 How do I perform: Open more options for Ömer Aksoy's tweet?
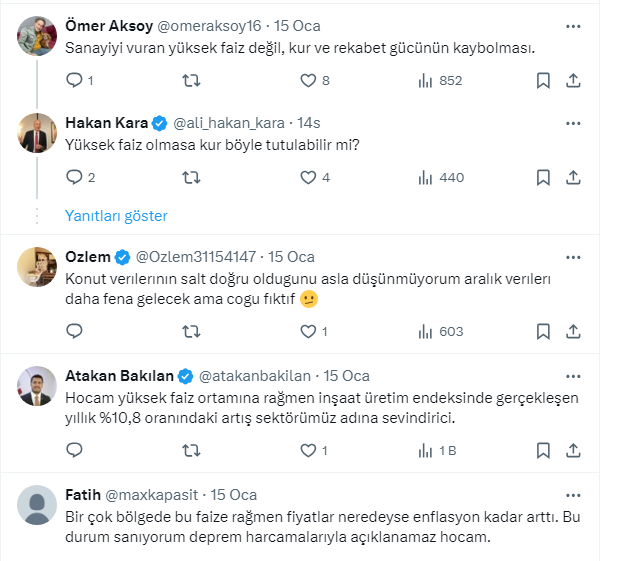point(572,26)
